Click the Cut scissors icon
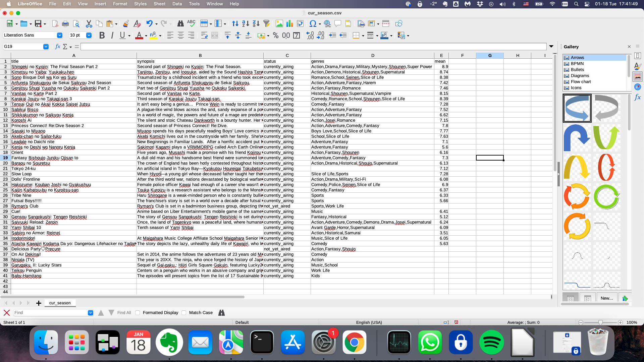Image resolution: width=644 pixels, height=362 pixels. (x=89, y=24)
